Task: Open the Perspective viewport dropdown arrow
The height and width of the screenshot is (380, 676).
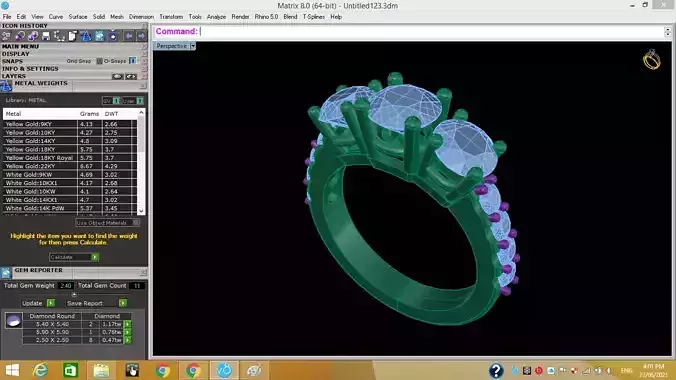Action: (193, 46)
